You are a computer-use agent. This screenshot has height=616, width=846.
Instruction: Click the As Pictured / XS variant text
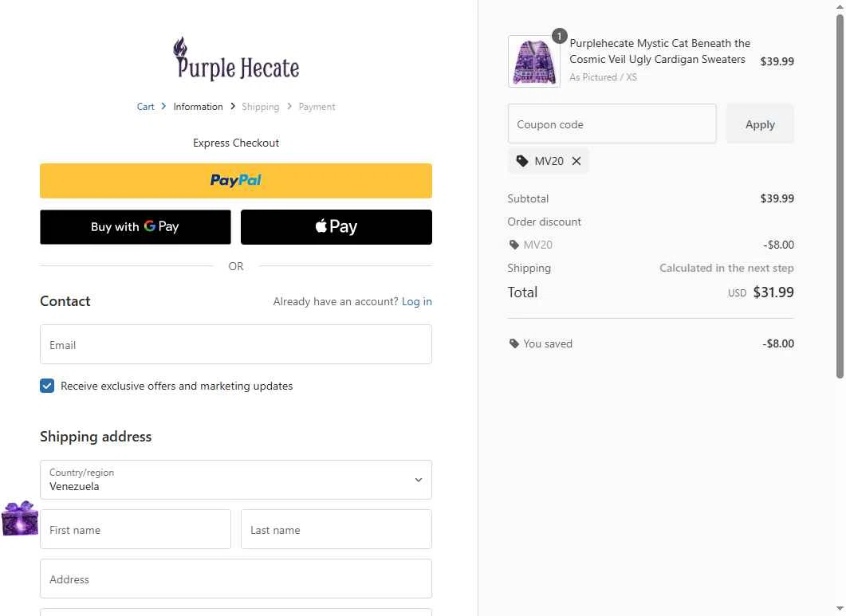point(603,77)
